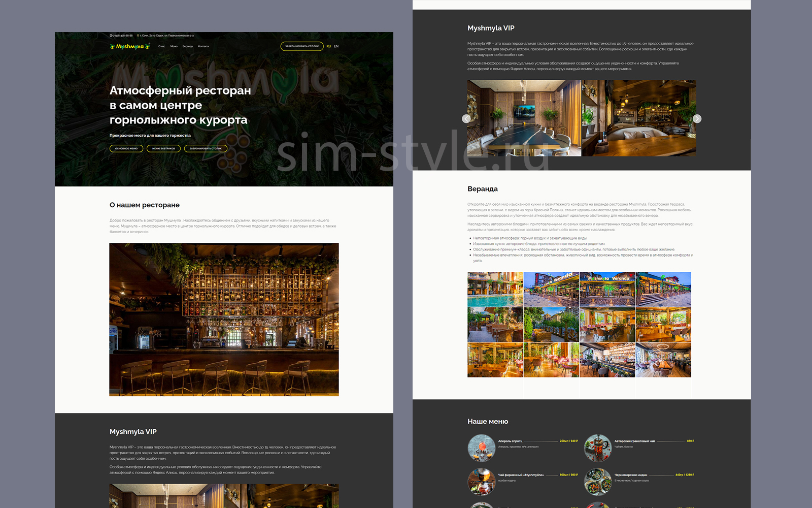Click the hero headline «Атмосферный ресторан»
This screenshot has height=508, width=812.
[180, 90]
